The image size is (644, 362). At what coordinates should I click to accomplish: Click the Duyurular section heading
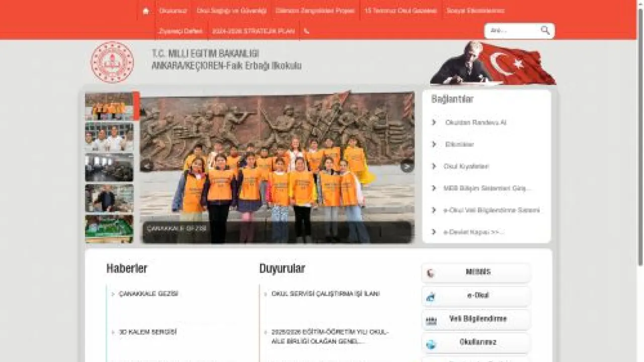[282, 268]
